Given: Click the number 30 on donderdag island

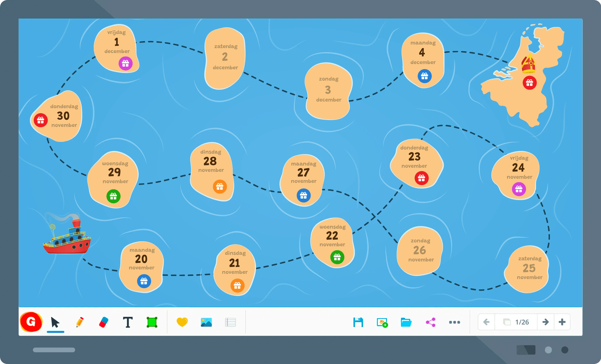Looking at the screenshot, I should (x=63, y=116).
